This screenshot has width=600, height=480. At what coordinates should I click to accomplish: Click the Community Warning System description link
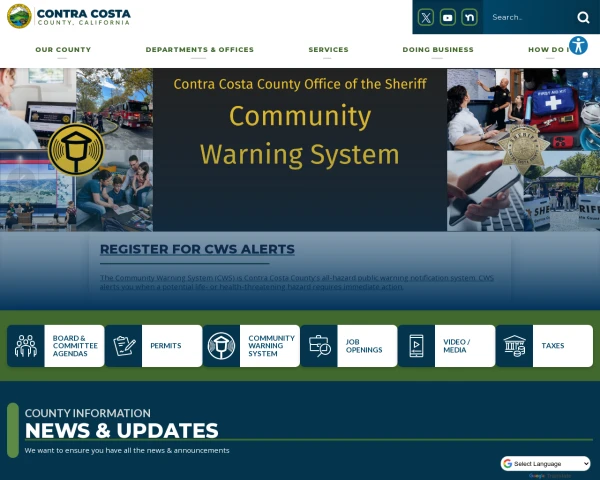(297, 282)
